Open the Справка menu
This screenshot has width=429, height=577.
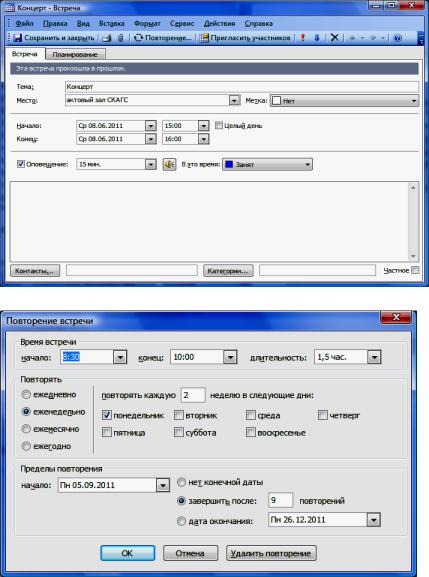[259, 24]
